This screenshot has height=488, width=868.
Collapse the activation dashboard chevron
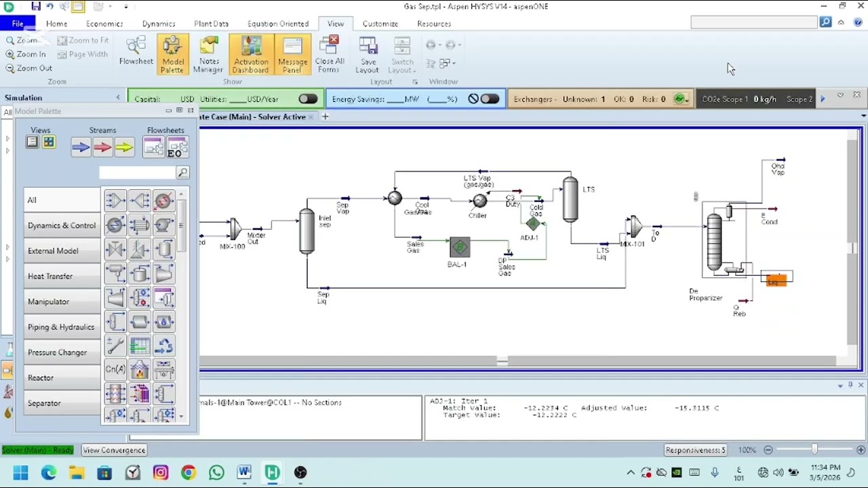click(x=840, y=96)
